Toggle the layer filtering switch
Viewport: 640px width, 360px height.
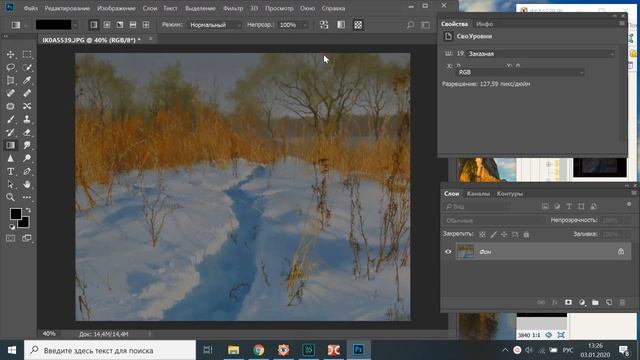click(629, 204)
